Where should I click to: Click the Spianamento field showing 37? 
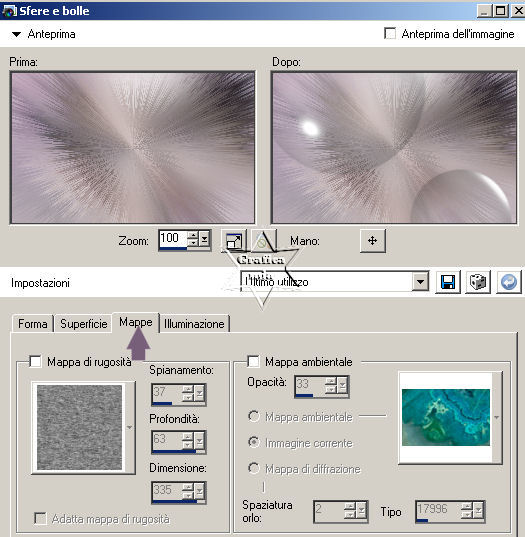[167, 393]
